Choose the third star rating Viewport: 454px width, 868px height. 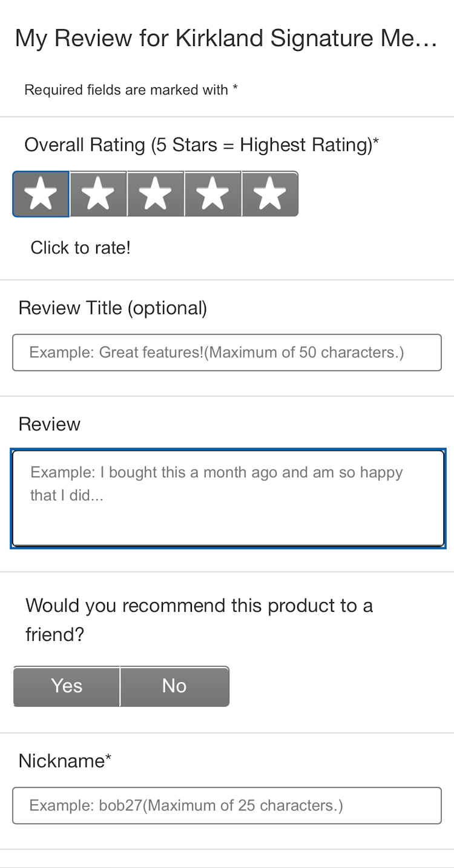pyautogui.click(x=155, y=194)
